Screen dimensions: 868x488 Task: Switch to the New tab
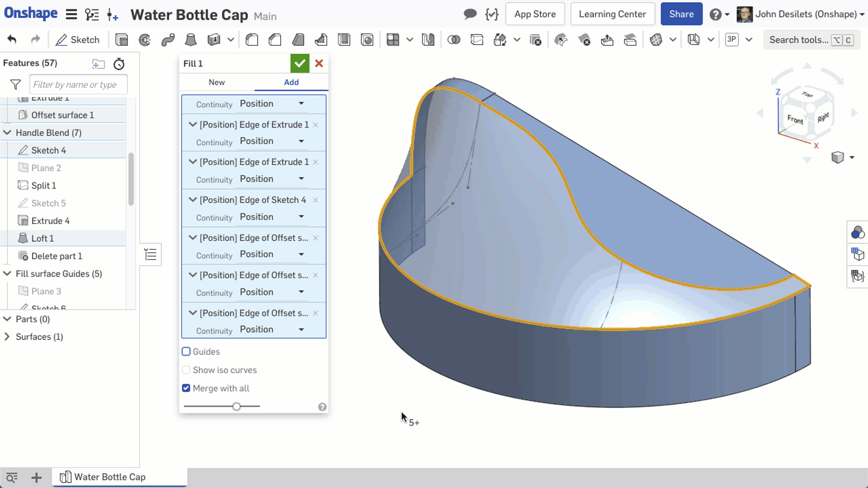tap(216, 82)
